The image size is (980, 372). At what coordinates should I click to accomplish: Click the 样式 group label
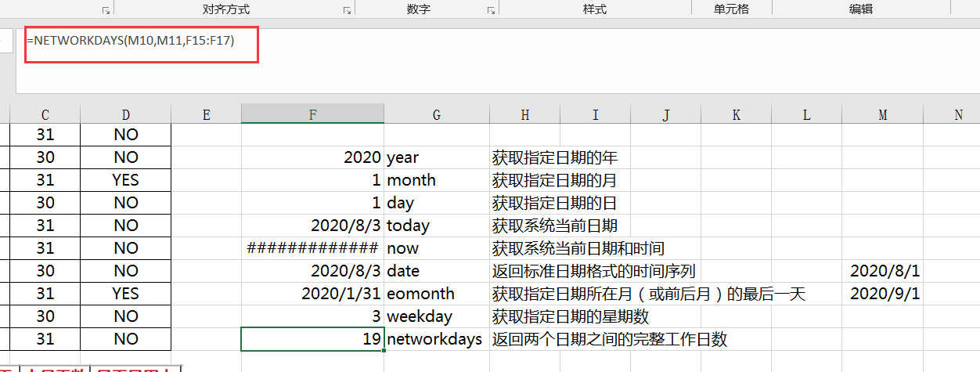595,9
